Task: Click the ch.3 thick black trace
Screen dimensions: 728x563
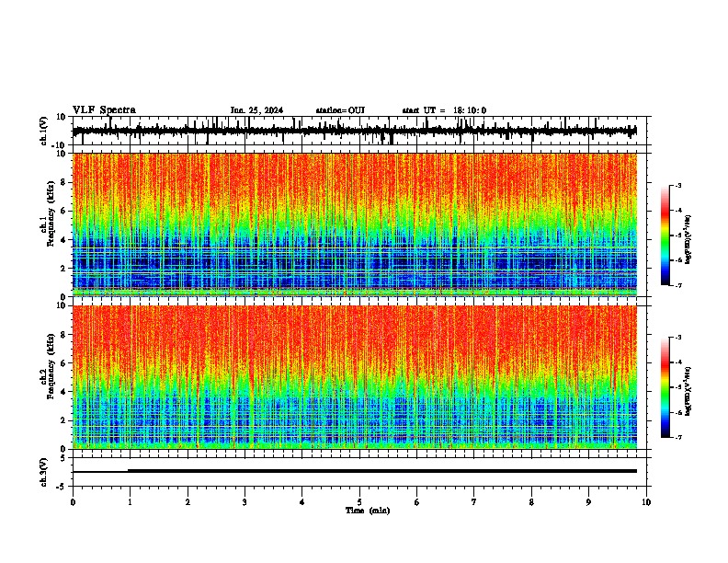Action: point(381,471)
